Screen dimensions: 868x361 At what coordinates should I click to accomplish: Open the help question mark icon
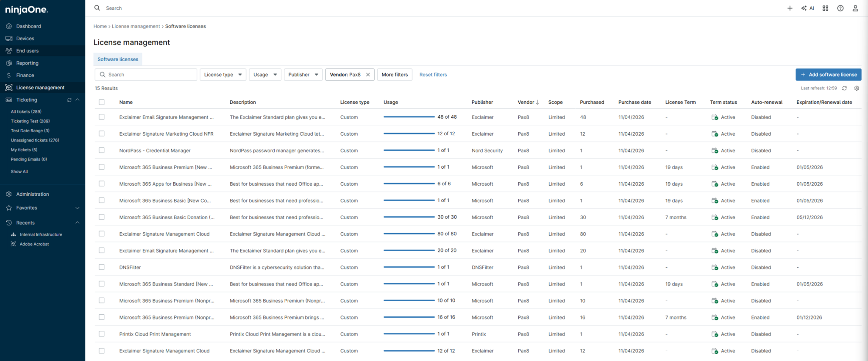(840, 8)
